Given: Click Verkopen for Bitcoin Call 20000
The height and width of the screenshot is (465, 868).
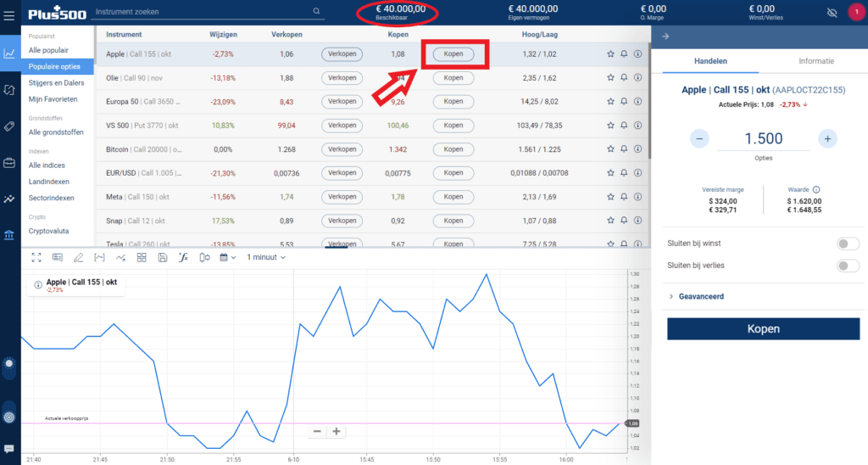Looking at the screenshot, I should (342, 149).
